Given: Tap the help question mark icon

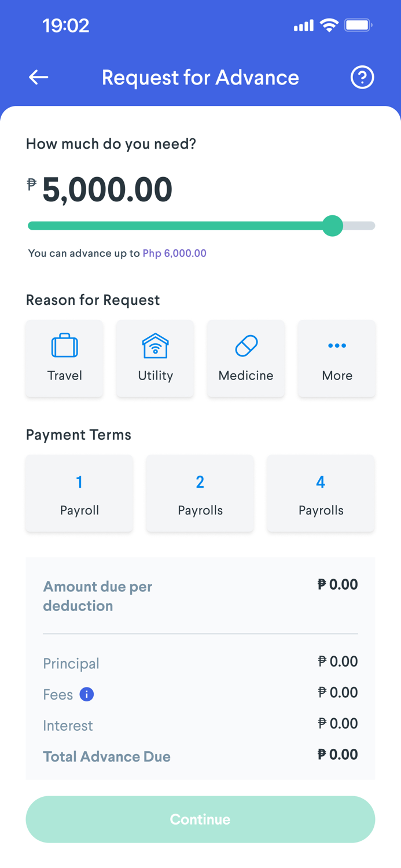Looking at the screenshot, I should (362, 77).
